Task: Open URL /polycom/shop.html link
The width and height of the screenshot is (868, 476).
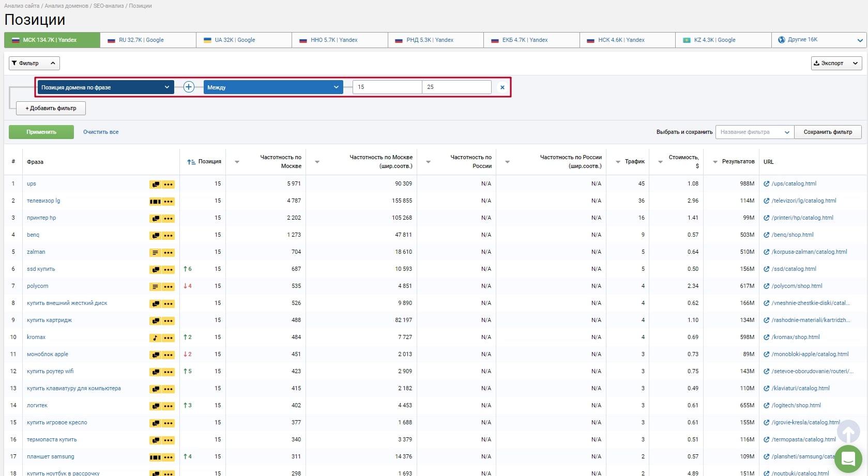Action: tap(797, 286)
